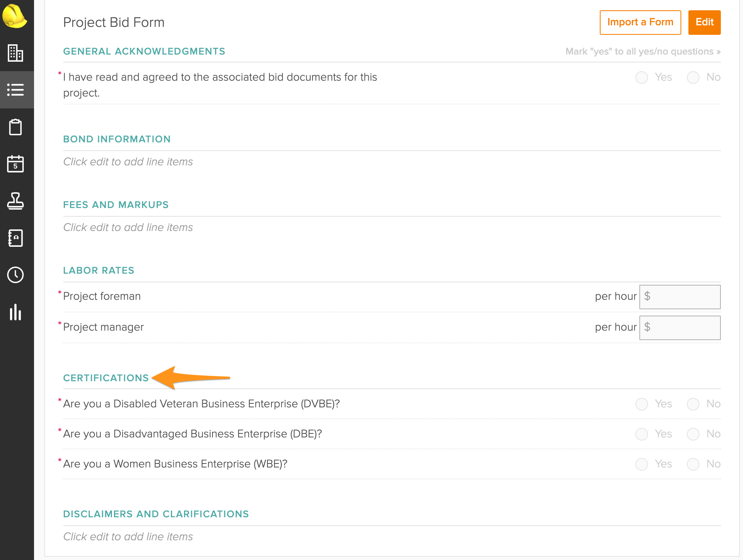Mark yes to all yes/no questions
743x560 pixels.
[643, 52]
